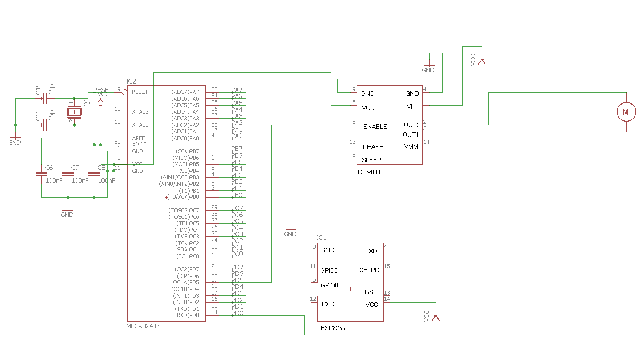The height and width of the screenshot is (344, 644).
Task: Click the PC4 net label
Action: click(237, 228)
